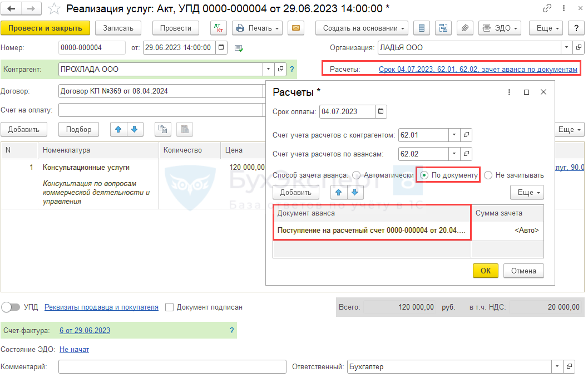This screenshot has height=377, width=588.
Task: Move the item row down in the main table
Action: coord(135,130)
